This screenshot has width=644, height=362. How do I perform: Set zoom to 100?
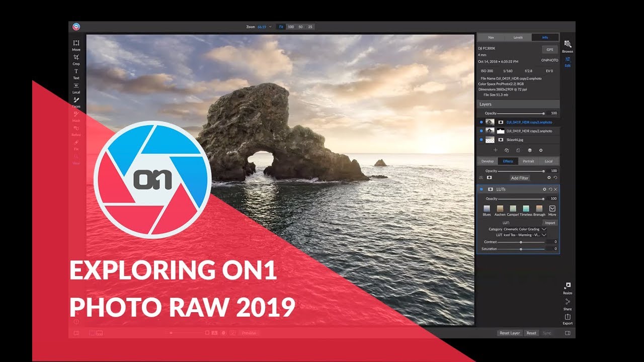pos(291,27)
